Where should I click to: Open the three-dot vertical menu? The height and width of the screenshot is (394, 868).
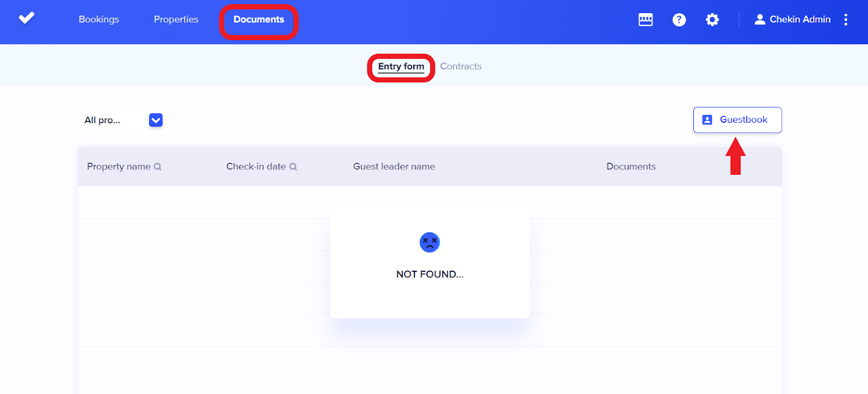[845, 20]
